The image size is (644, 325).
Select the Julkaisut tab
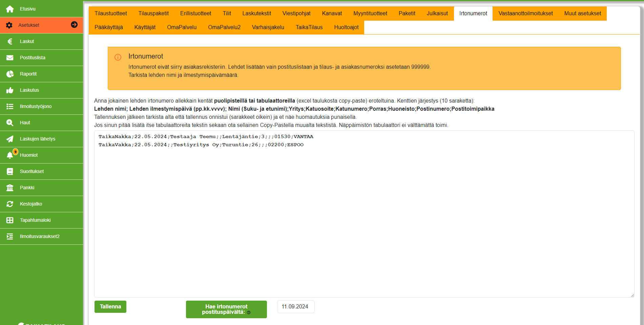pos(437,14)
